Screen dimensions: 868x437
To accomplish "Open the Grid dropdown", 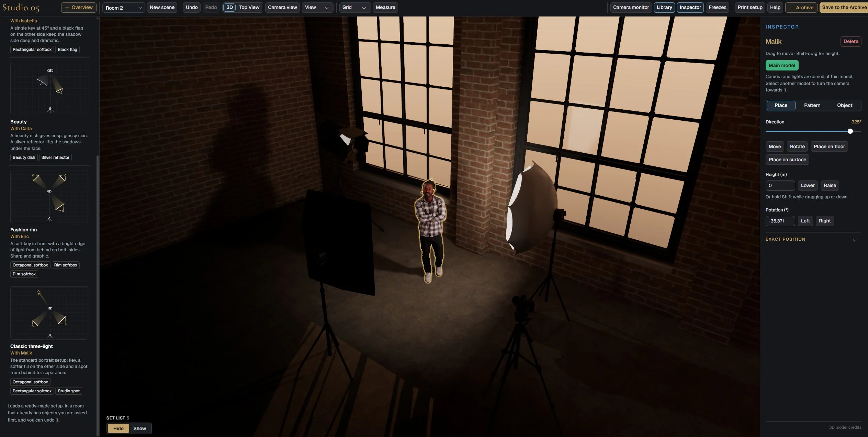I will [354, 8].
